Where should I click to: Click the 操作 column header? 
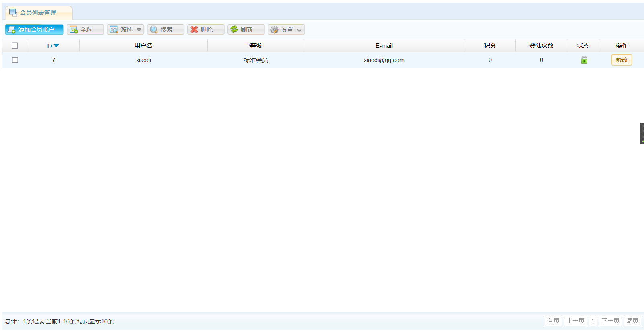pos(622,46)
